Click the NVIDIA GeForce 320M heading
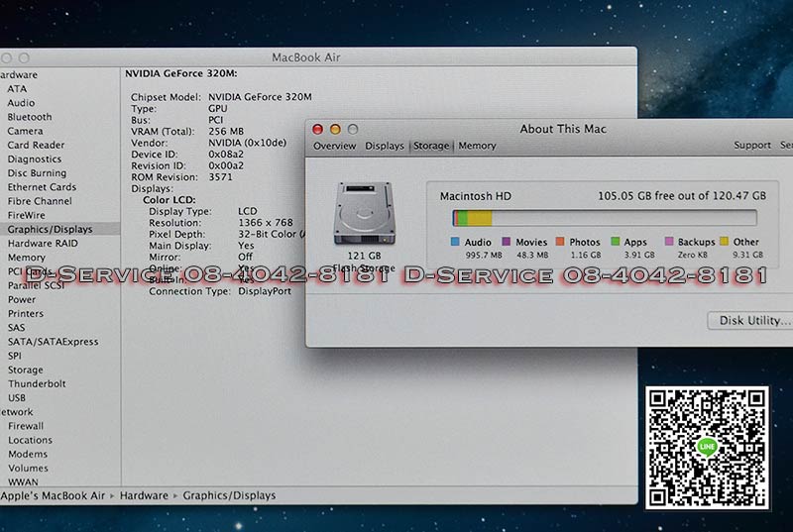Image resolution: width=793 pixels, height=532 pixels. point(181,73)
